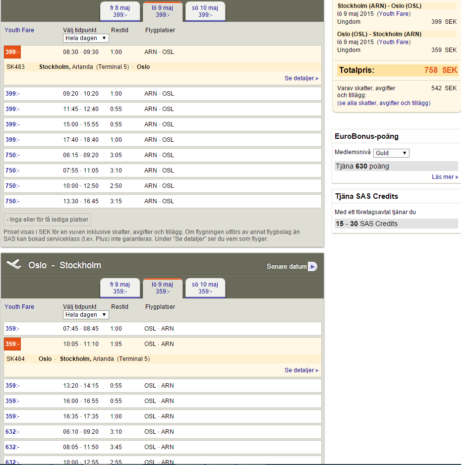Open Se detaljer for flight SK484
The image size is (476, 465).
[x=301, y=370]
